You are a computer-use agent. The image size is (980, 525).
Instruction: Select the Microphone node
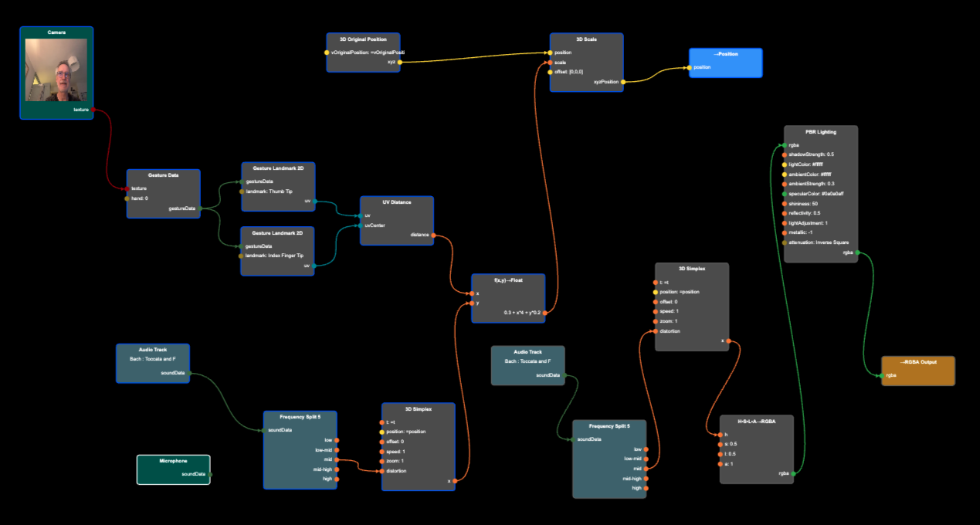pyautogui.click(x=174, y=469)
